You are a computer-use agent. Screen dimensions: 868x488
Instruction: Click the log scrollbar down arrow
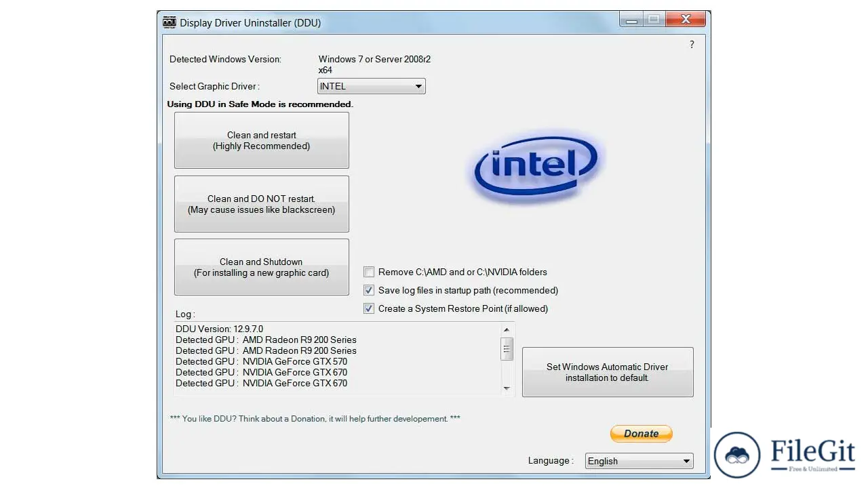click(507, 388)
